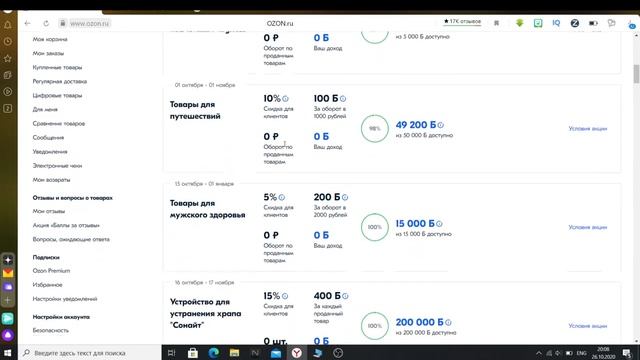
Task: Click Товары для путешествий title
Action: click(x=195, y=111)
